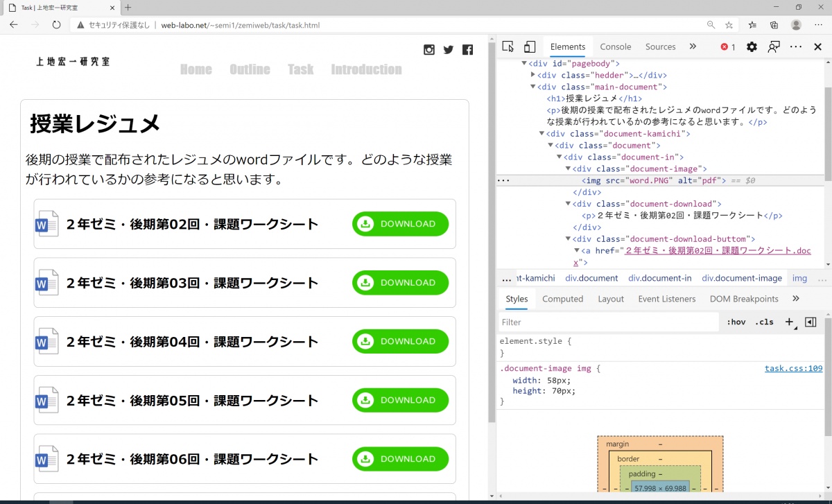This screenshot has width=832, height=504.
Task: Open the Collections icon
Action: click(x=774, y=25)
